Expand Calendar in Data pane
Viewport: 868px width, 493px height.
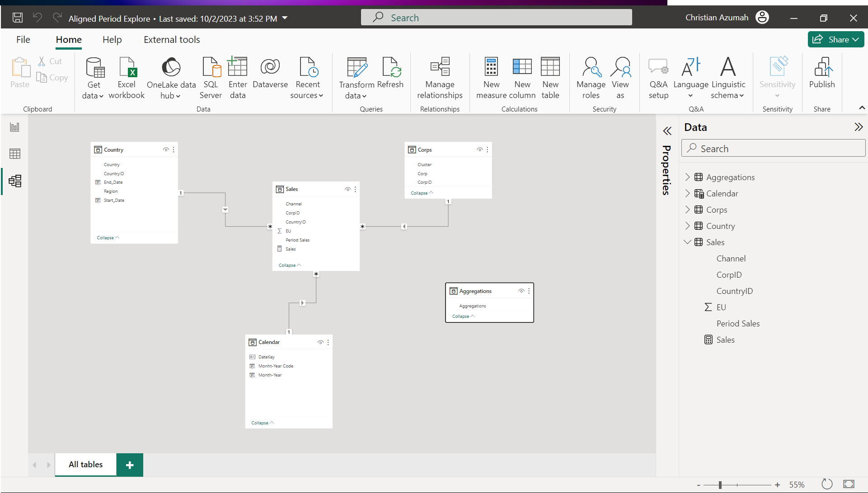pos(687,193)
